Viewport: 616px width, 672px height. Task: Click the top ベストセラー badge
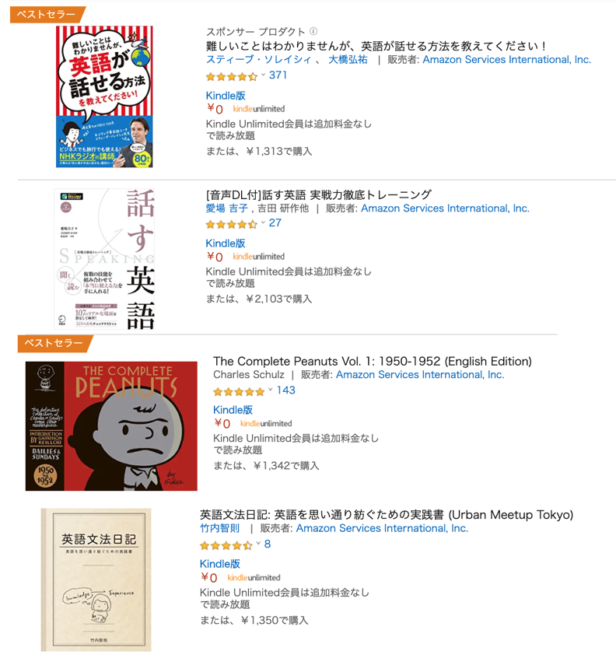47,15
